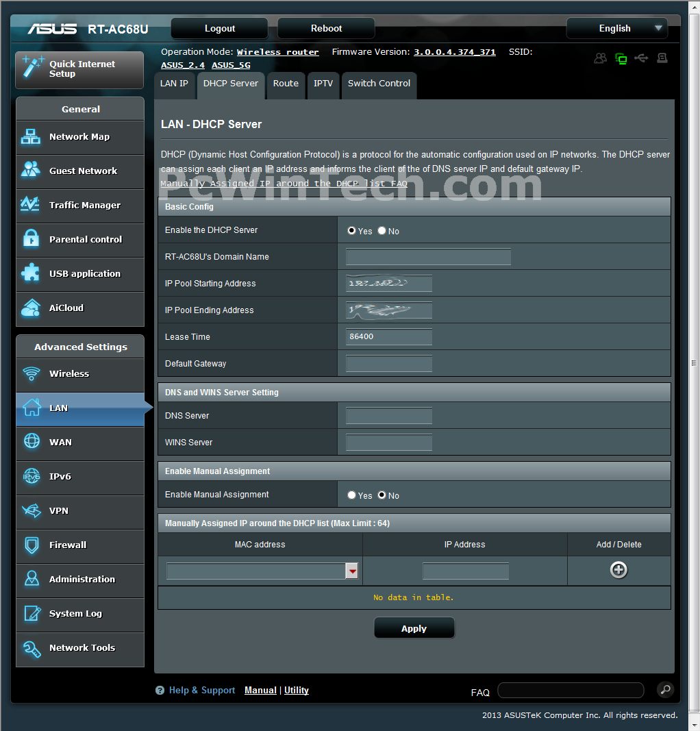Open the AiCloud icon
This screenshot has height=731, width=700.
click(x=31, y=308)
